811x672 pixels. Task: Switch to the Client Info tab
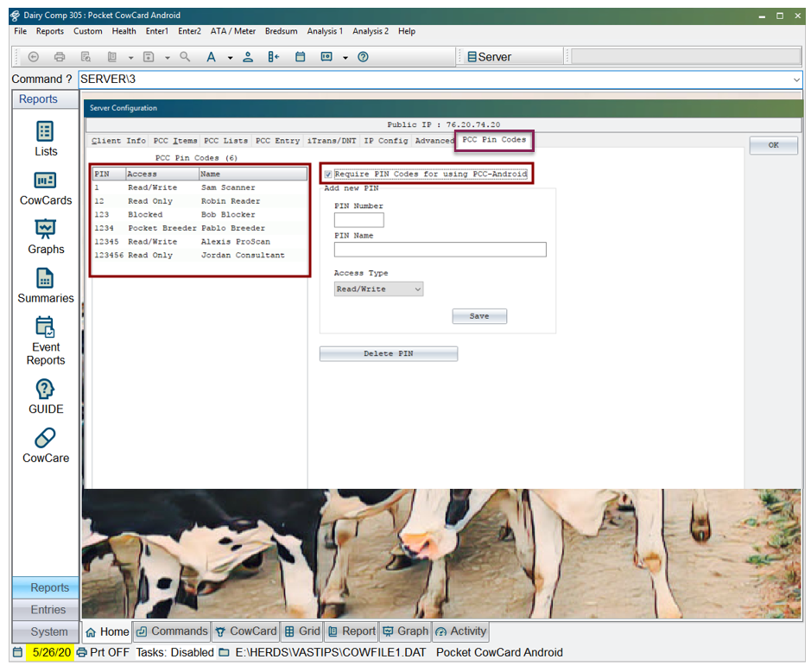click(118, 141)
